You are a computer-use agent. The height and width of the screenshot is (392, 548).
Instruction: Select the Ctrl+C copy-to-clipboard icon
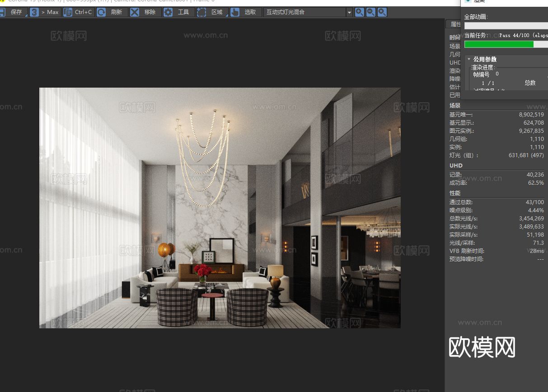(x=68, y=12)
